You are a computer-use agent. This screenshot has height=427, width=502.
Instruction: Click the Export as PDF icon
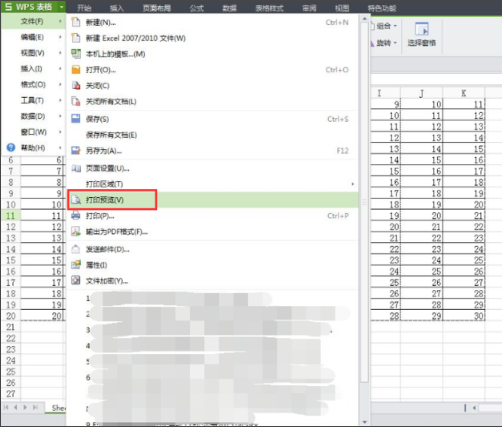click(x=76, y=231)
